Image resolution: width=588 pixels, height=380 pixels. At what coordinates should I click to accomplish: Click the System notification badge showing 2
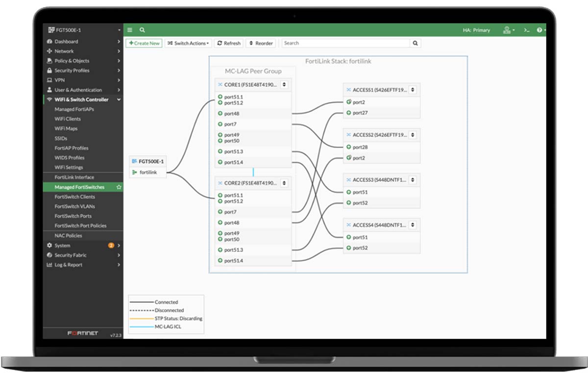[x=111, y=245]
